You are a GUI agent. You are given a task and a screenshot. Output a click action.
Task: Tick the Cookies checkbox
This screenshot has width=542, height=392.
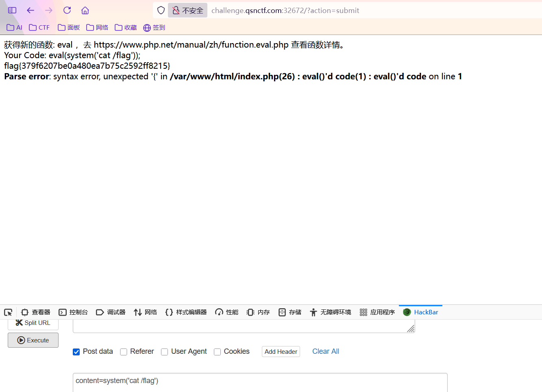(x=218, y=352)
